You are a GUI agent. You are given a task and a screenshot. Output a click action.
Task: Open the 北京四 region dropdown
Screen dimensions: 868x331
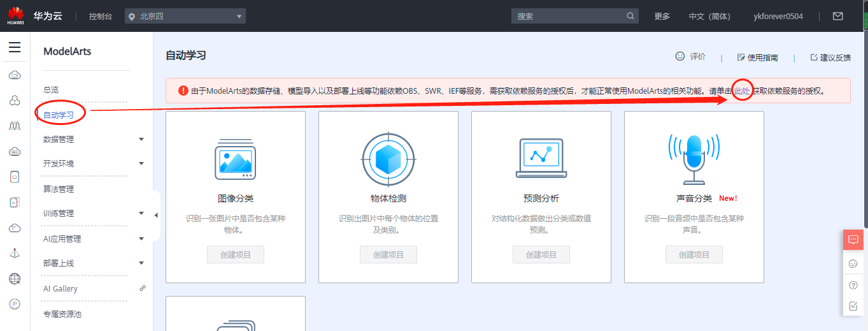pos(185,17)
